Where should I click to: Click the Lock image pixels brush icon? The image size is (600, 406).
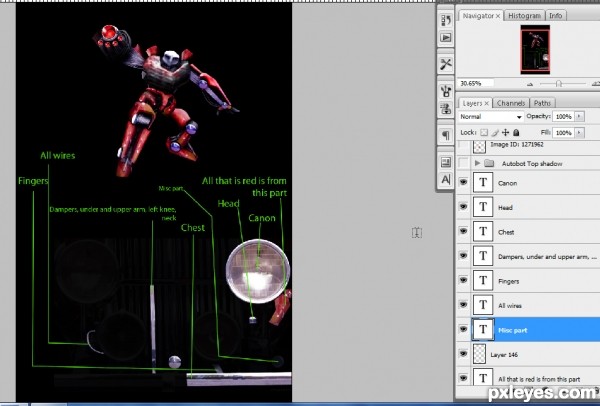[x=495, y=132]
